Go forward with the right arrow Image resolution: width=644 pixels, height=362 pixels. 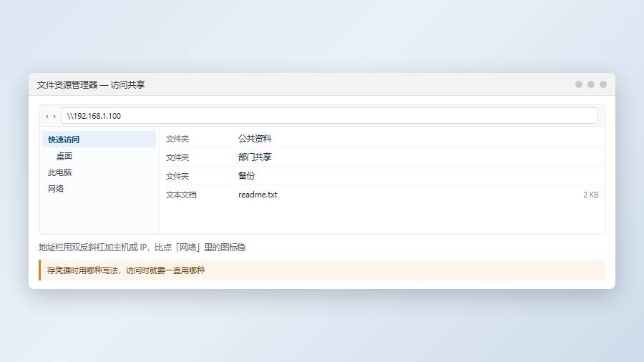[x=54, y=117]
